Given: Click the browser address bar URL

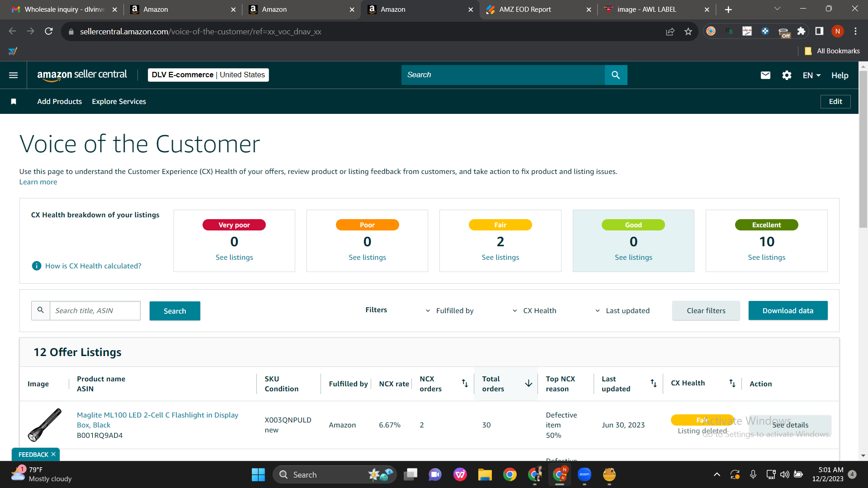Looking at the screenshot, I should (201, 32).
